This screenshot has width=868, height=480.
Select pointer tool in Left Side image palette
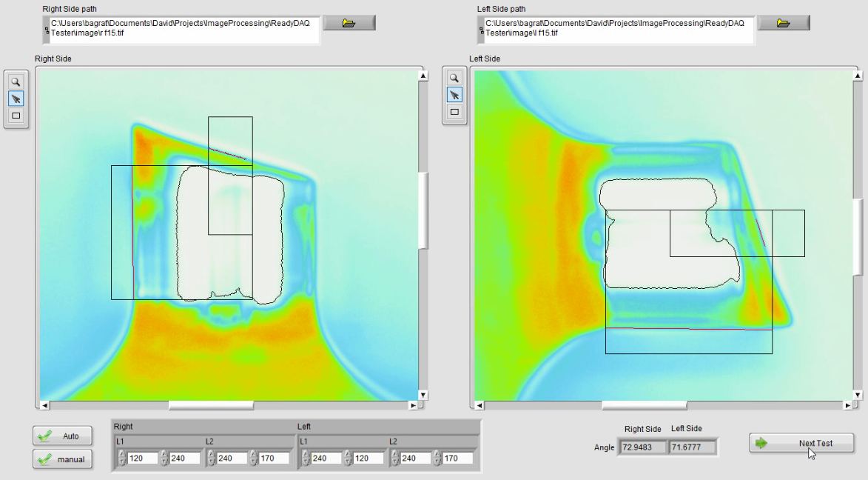[454, 94]
